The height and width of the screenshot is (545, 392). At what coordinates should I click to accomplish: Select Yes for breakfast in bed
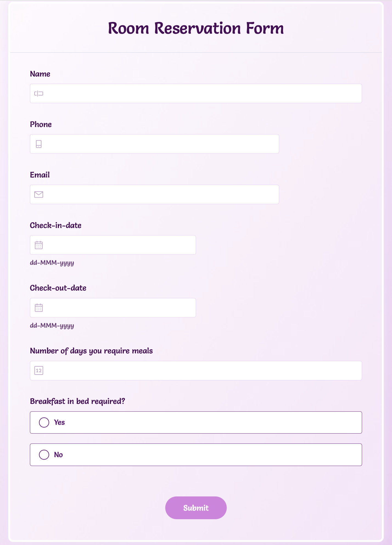pyautogui.click(x=44, y=422)
